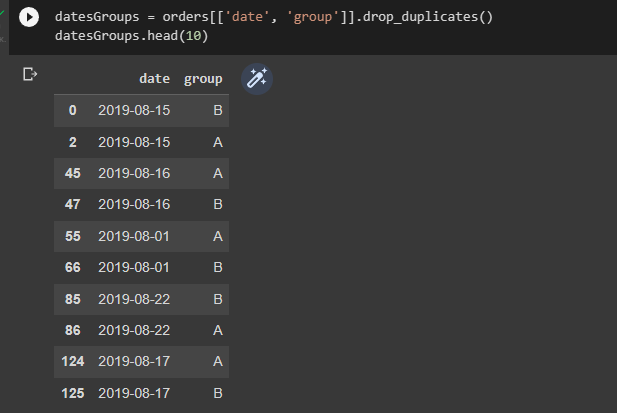The width and height of the screenshot is (617, 413).
Task: Select row index 124
Action: tap(73, 361)
